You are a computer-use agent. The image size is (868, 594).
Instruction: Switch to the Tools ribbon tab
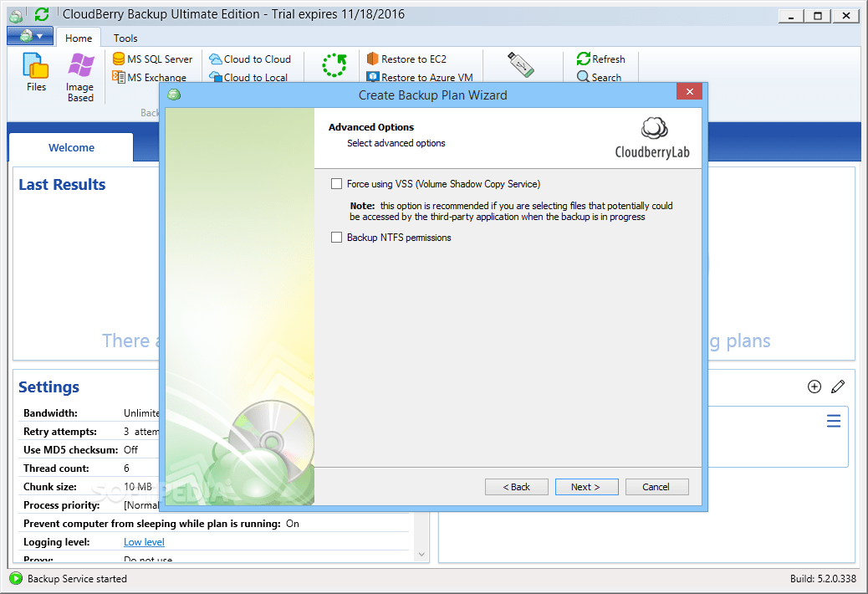click(x=125, y=38)
